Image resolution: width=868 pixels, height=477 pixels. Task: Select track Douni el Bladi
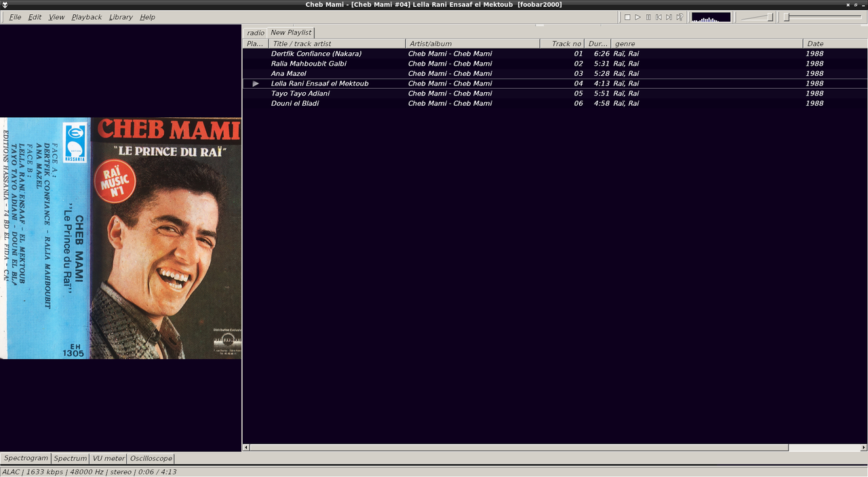pyautogui.click(x=555, y=103)
